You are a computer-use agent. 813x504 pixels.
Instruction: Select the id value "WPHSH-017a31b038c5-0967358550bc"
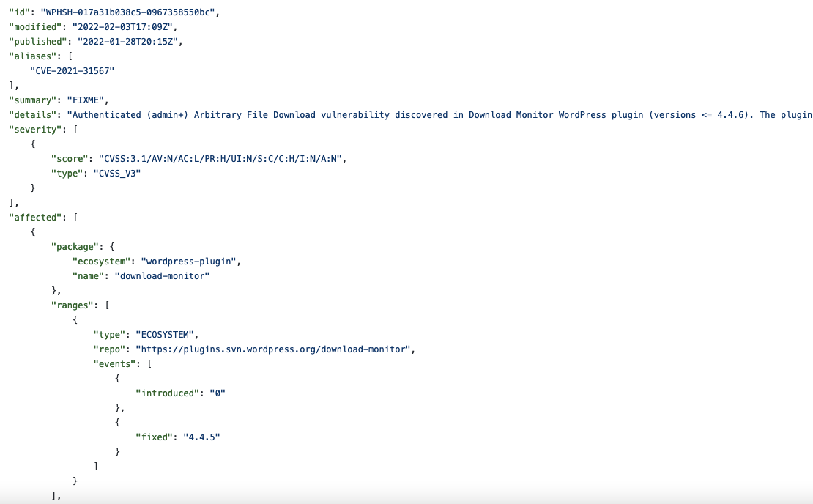tap(127, 12)
